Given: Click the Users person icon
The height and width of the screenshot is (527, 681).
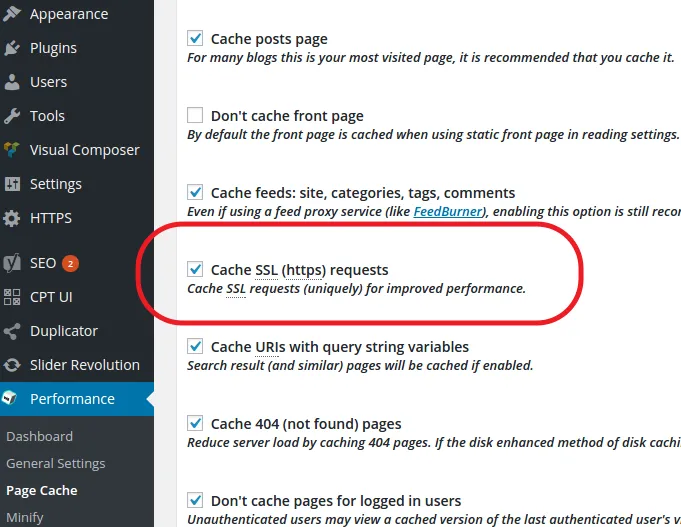Looking at the screenshot, I should click(x=12, y=82).
